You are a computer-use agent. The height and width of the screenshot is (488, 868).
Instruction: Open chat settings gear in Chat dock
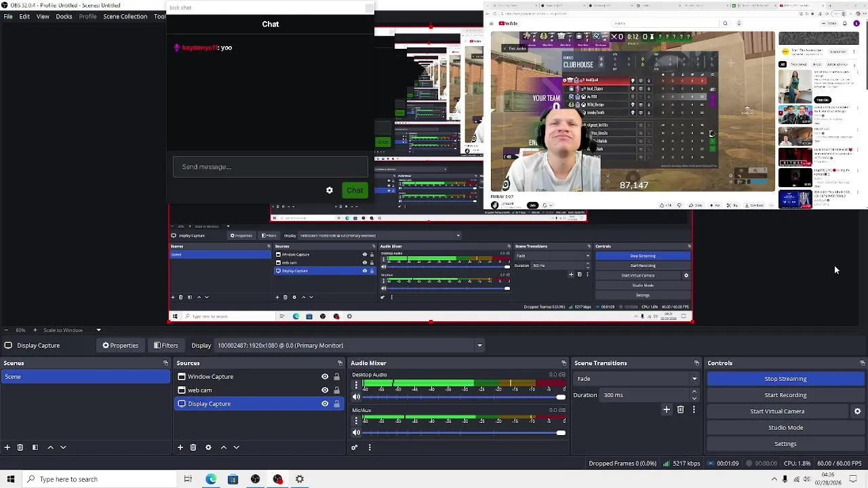[330, 190]
